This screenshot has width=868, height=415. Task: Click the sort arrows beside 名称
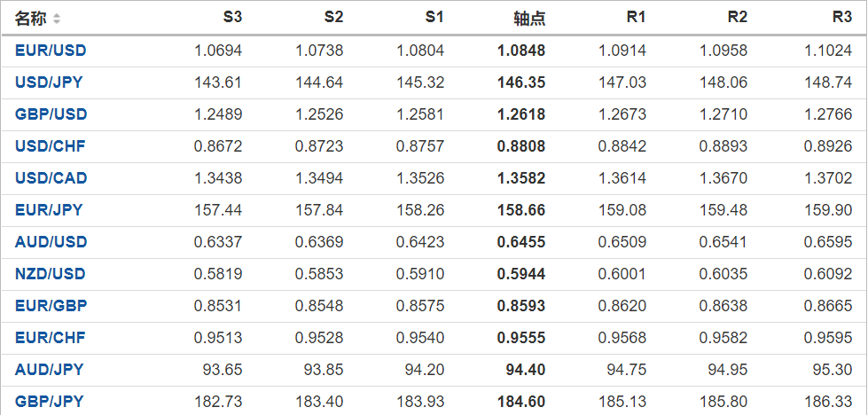coord(57,19)
